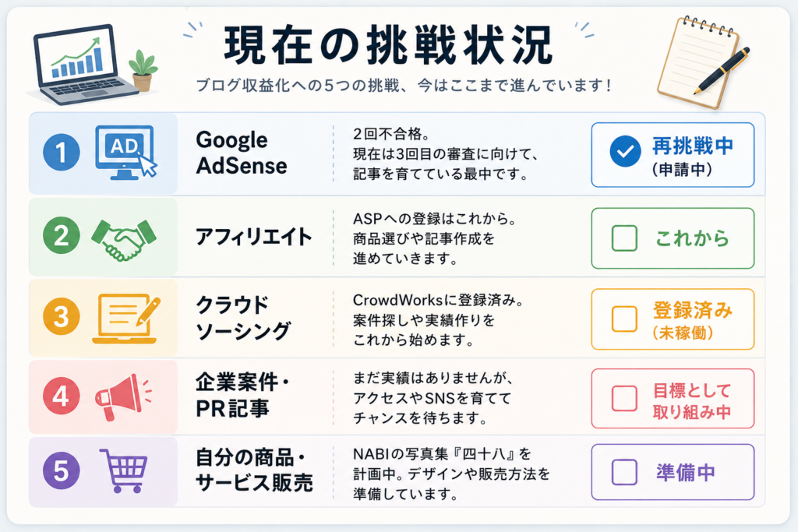This screenshot has width=798, height=532.
Task: Tick the orange 登録済み checkbox
Action: [x=624, y=319]
